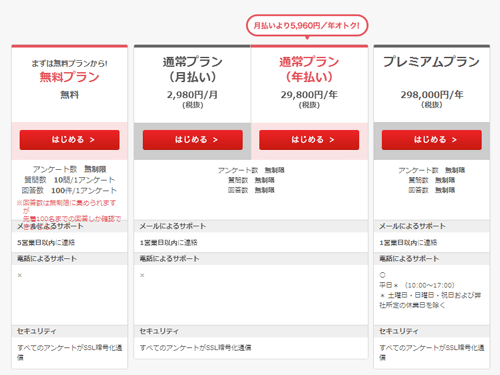
Task: Click アンケート数 無制限 in プレミアムプラン column
Action: [432, 170]
